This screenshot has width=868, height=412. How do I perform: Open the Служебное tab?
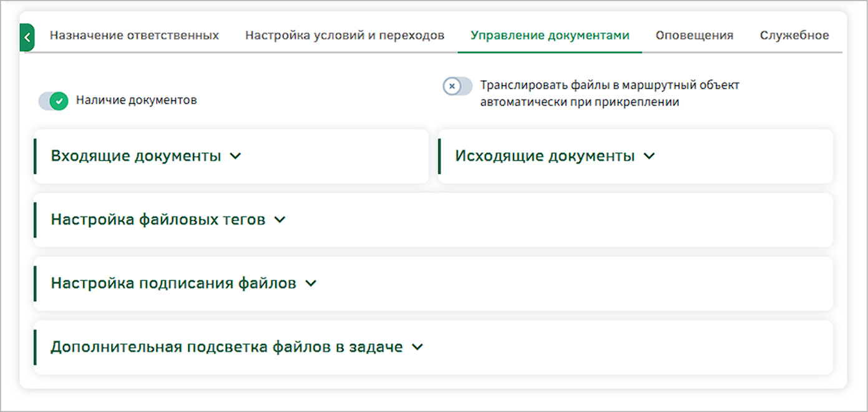(794, 36)
